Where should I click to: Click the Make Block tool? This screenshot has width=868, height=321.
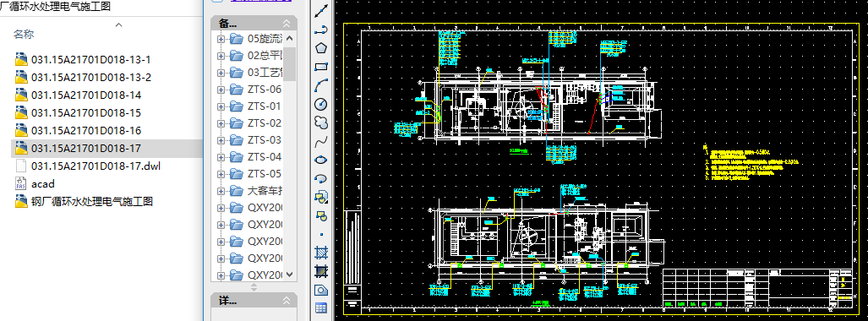[321, 215]
